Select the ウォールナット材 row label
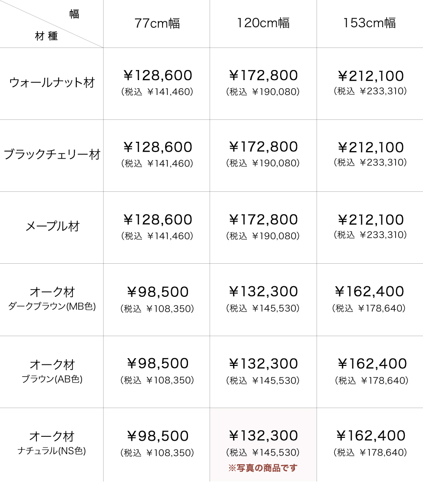Image resolution: width=423 pixels, height=504 pixels. [52, 82]
